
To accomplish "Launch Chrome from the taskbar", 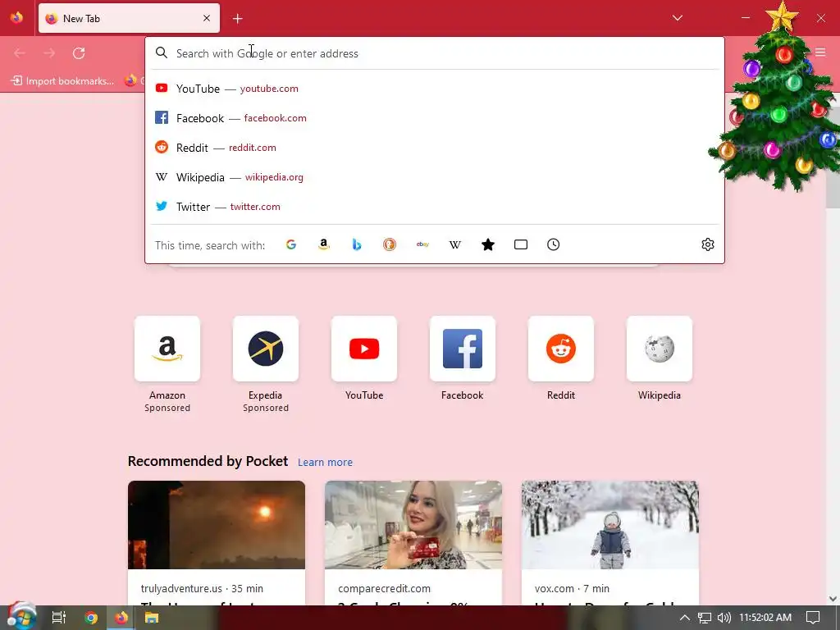I will click(90, 618).
